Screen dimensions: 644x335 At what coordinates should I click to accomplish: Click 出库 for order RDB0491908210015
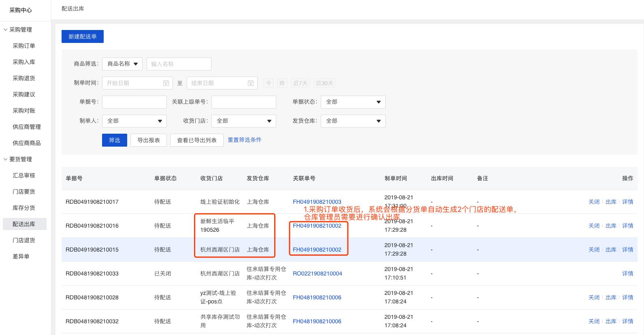(611, 250)
